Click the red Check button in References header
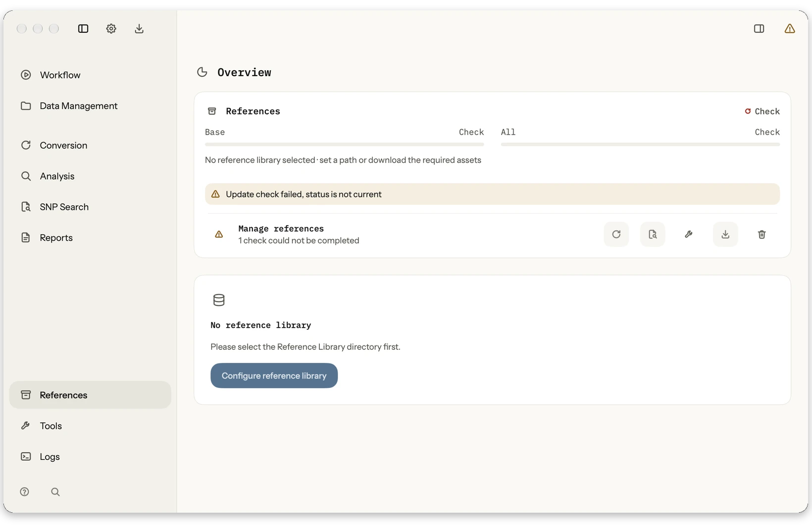The image size is (812, 532). tap(762, 111)
